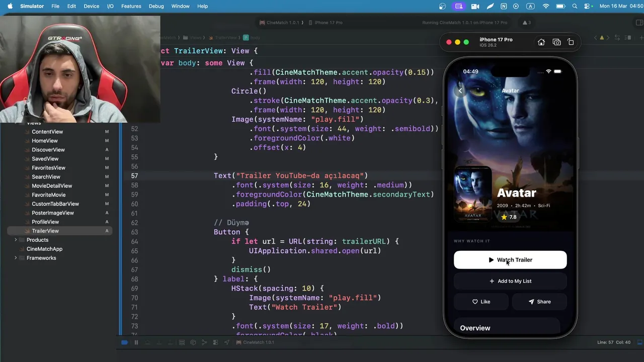This screenshot has height=362, width=644.
Task: Toggle editor options lines icon
Action: click(627, 38)
